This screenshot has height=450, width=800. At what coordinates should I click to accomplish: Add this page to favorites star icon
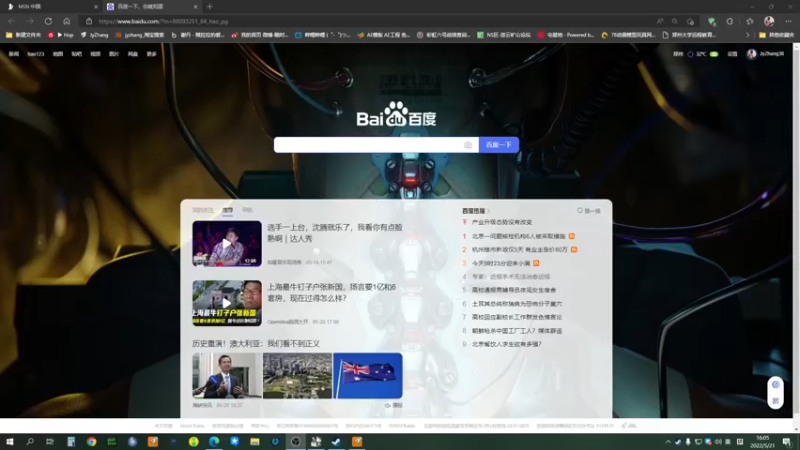coord(690,21)
